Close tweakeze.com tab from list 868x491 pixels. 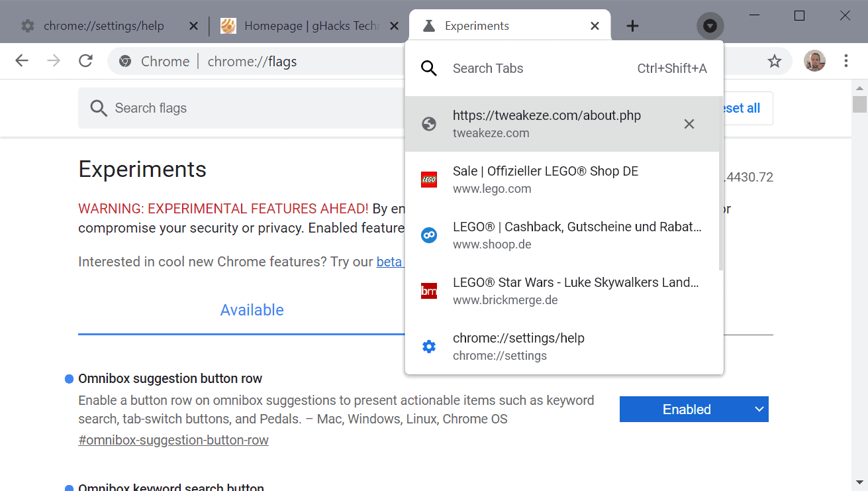pos(689,124)
